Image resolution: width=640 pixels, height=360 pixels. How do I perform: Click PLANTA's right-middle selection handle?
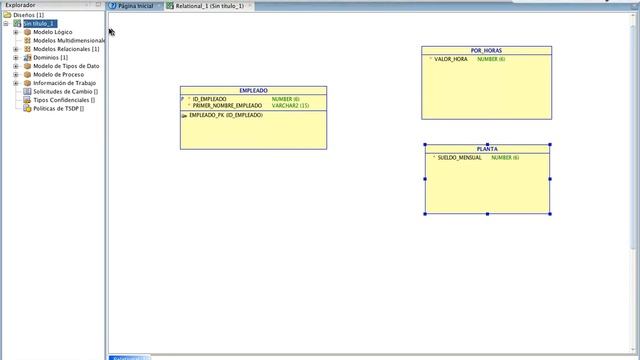click(550, 179)
